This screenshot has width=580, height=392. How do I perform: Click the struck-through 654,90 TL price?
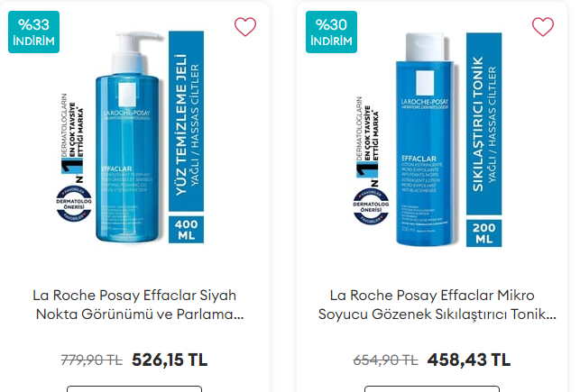point(385,360)
